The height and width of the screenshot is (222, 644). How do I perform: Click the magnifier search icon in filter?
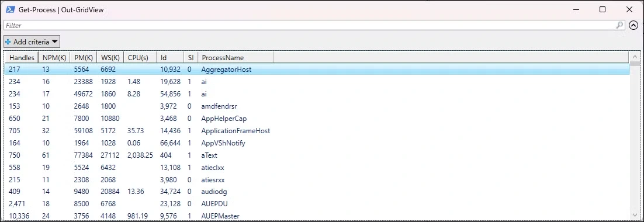point(620,26)
